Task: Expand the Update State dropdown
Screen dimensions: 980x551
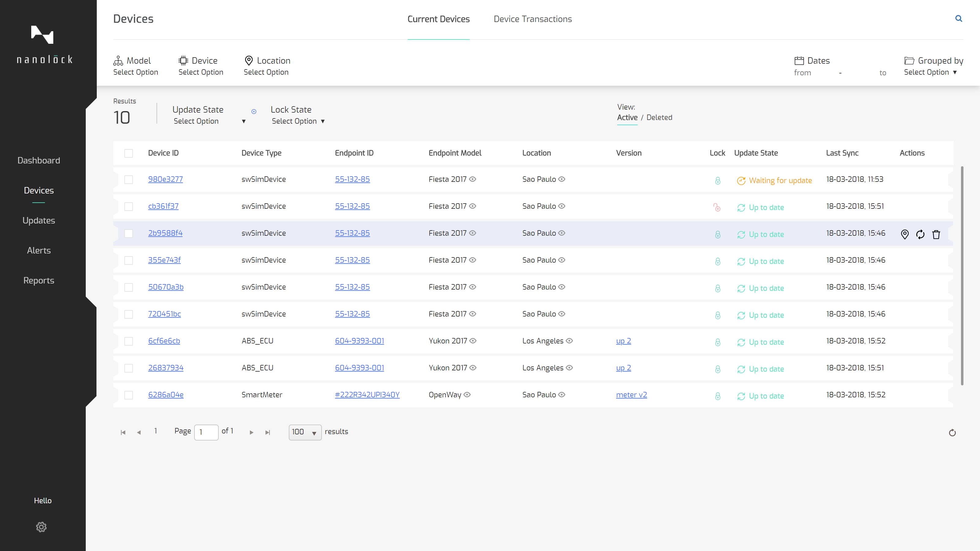Action: pyautogui.click(x=209, y=121)
